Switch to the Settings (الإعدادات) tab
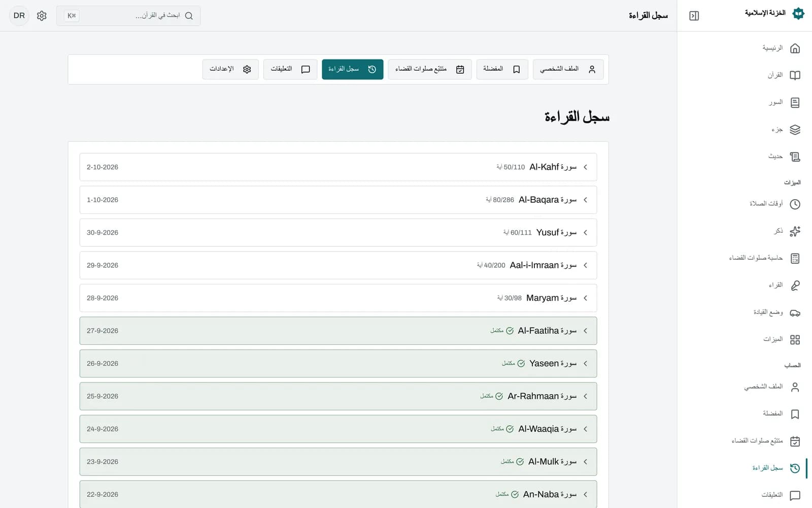 (x=230, y=70)
